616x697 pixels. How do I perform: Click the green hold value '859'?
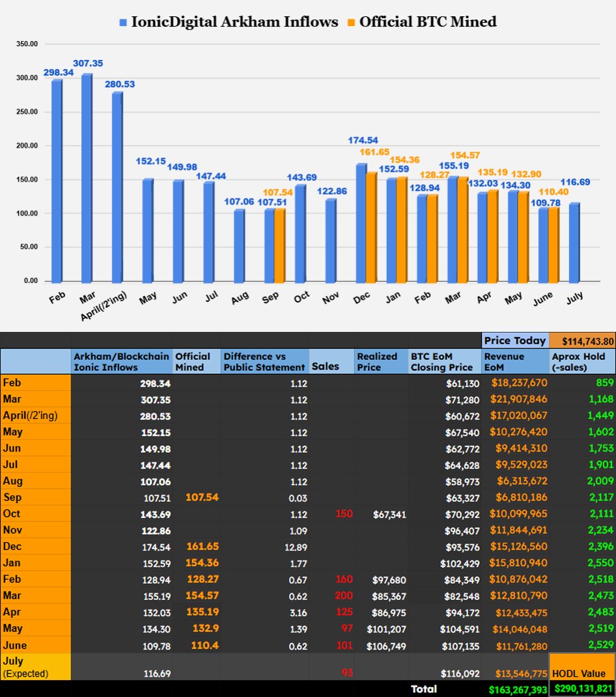[605, 383]
